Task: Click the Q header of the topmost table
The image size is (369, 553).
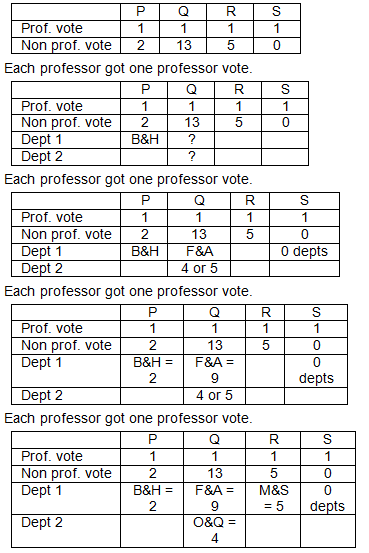Action: tap(183, 12)
